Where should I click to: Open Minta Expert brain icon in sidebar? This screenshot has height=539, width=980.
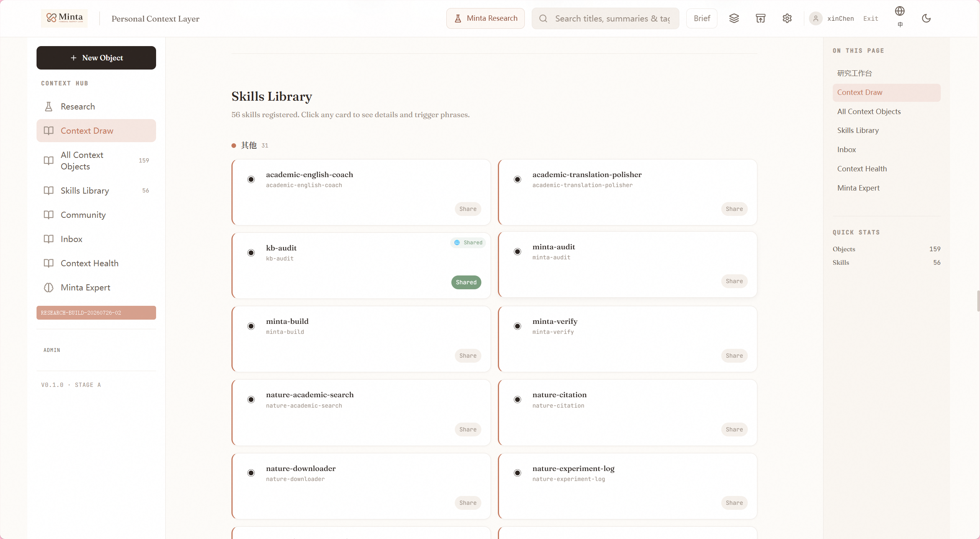[48, 287]
